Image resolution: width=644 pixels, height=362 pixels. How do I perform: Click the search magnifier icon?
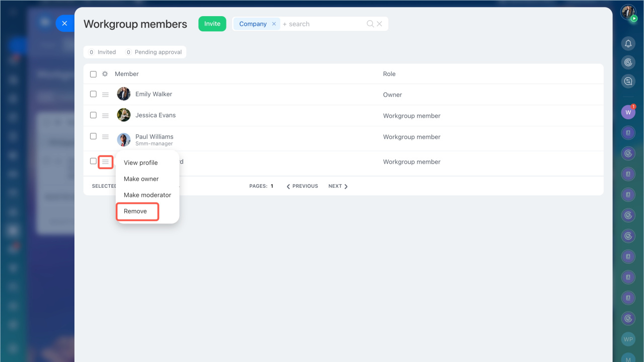pyautogui.click(x=370, y=24)
